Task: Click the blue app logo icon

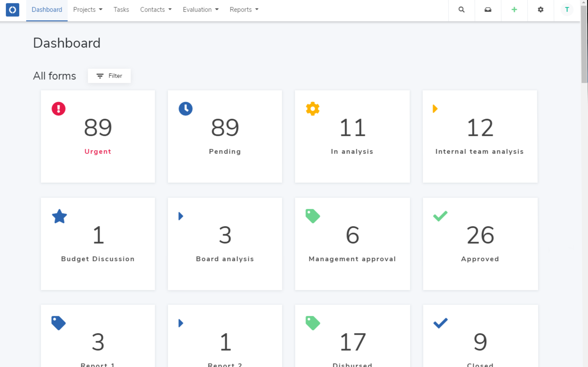Action: pos(12,10)
